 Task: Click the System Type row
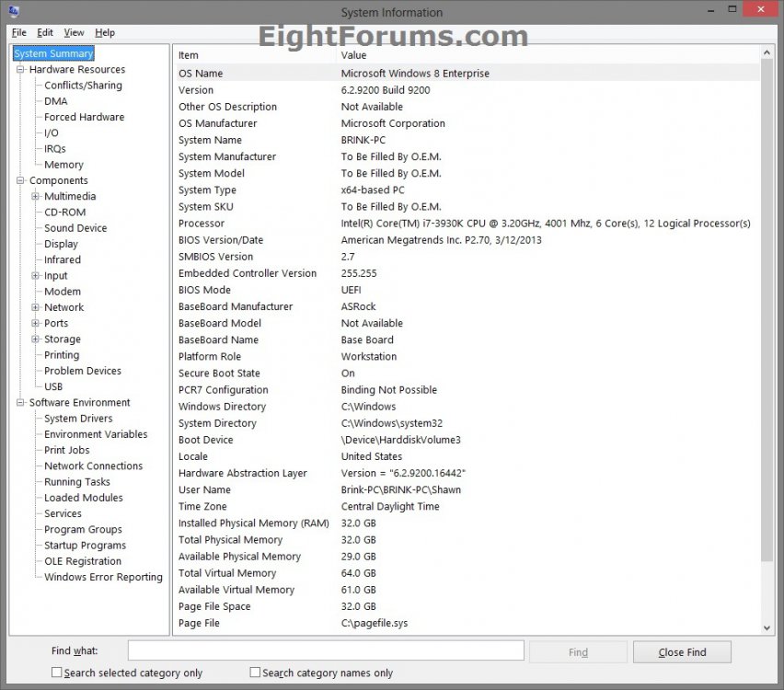pos(467,190)
